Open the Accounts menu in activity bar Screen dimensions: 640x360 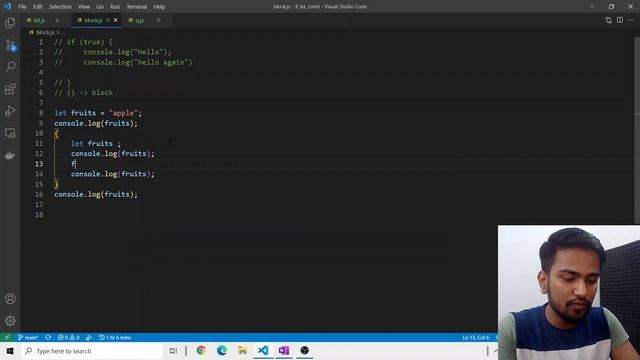[x=10, y=299]
